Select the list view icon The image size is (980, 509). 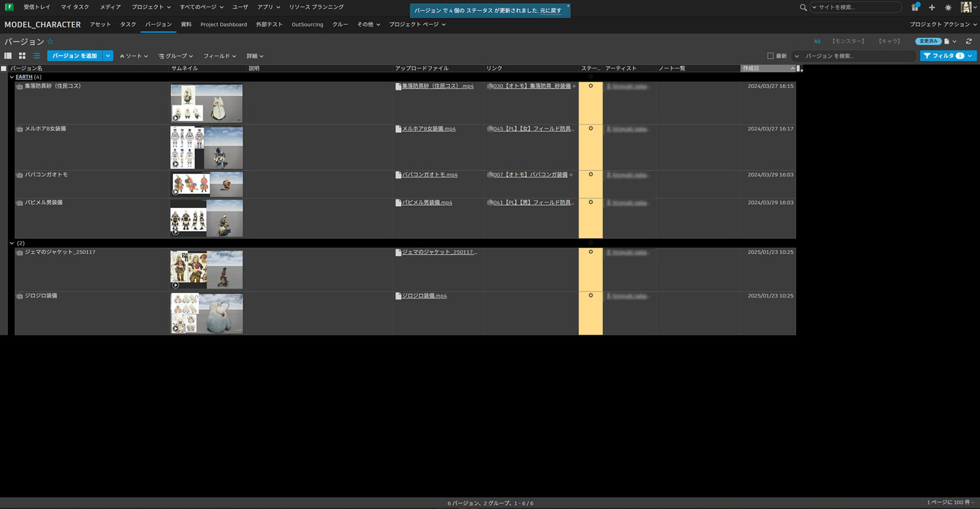point(36,56)
